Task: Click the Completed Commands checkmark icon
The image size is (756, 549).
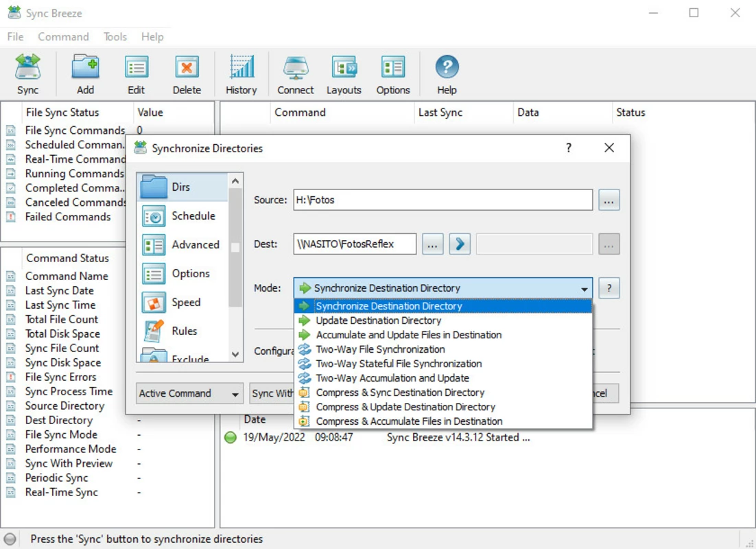Action: point(10,188)
